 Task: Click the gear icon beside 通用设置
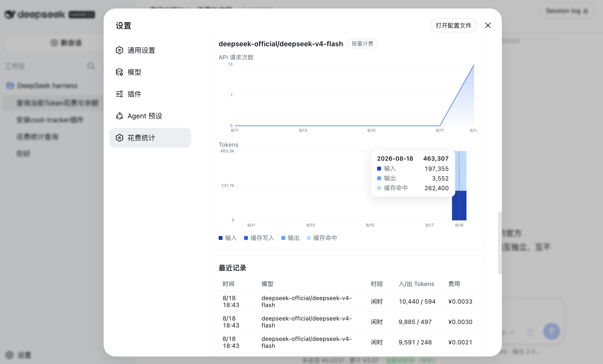coord(120,50)
